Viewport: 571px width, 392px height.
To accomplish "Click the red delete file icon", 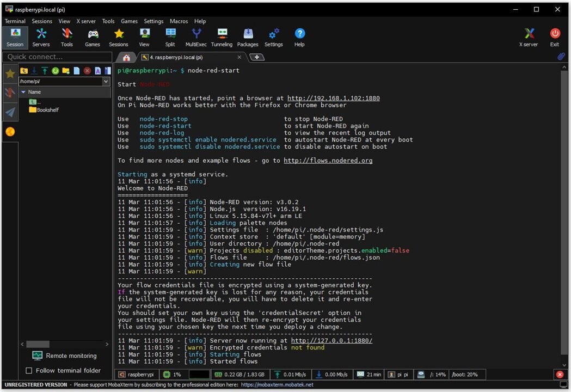I will [87, 71].
